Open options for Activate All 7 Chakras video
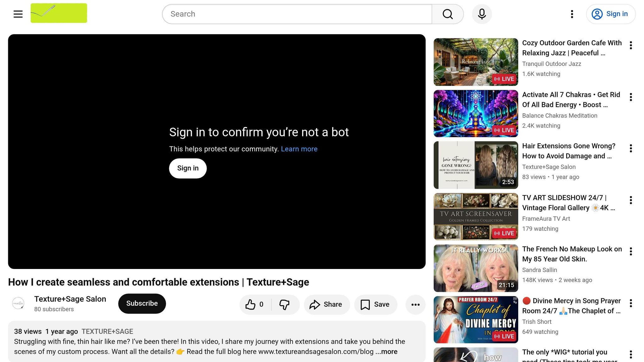 (x=631, y=97)
